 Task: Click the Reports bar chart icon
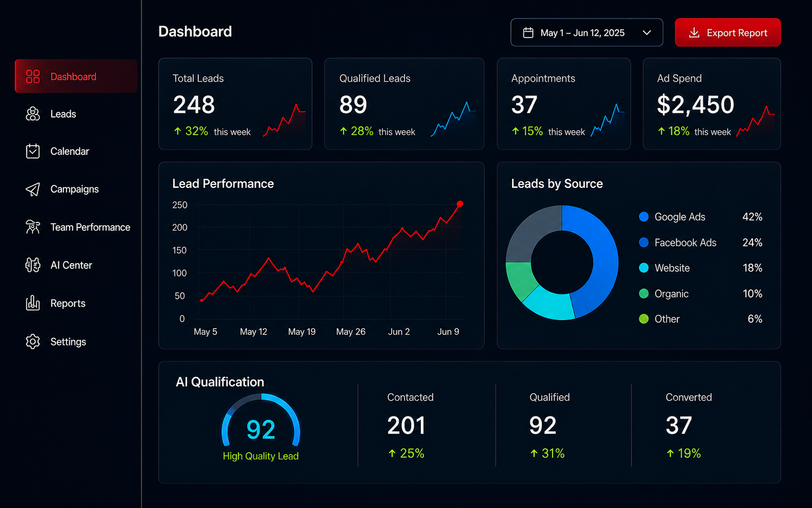[33, 303]
